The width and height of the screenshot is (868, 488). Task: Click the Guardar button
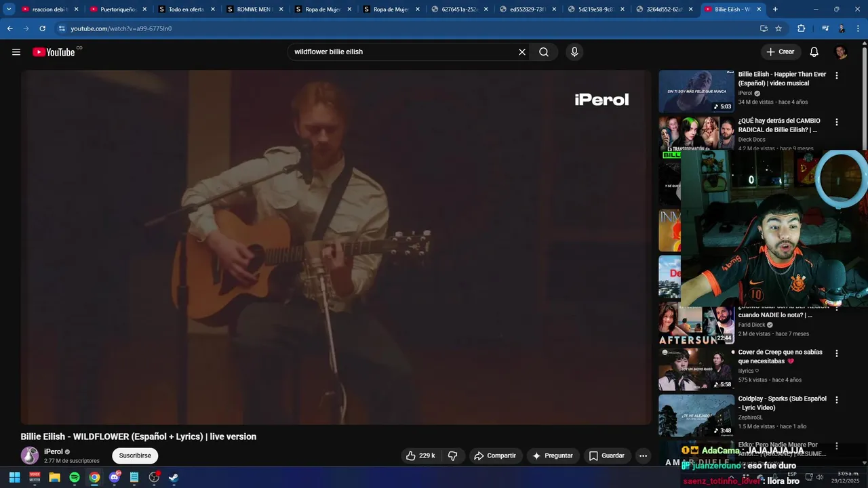(x=606, y=455)
